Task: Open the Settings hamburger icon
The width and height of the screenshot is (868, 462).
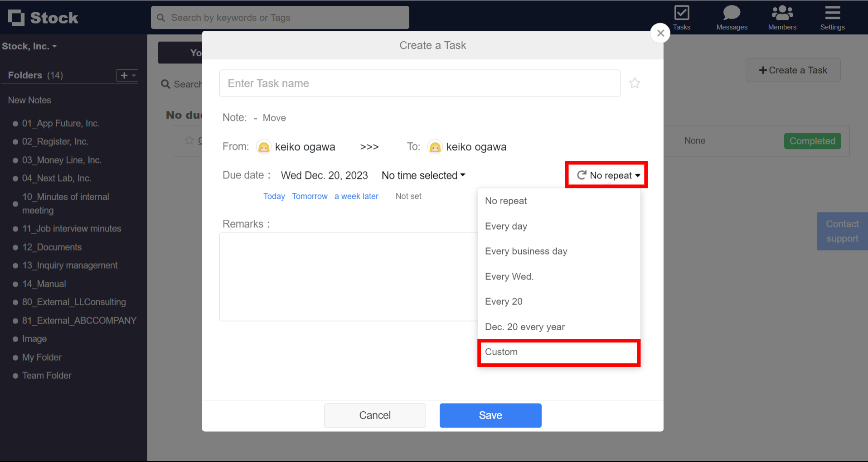Action: point(832,13)
